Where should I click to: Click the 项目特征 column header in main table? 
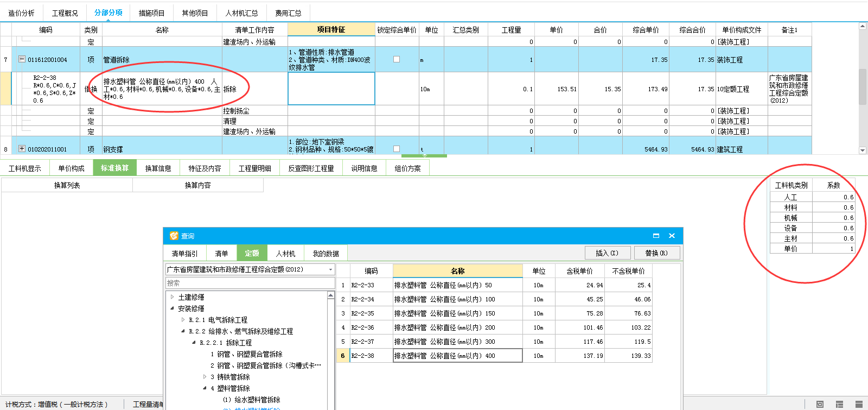tap(331, 29)
